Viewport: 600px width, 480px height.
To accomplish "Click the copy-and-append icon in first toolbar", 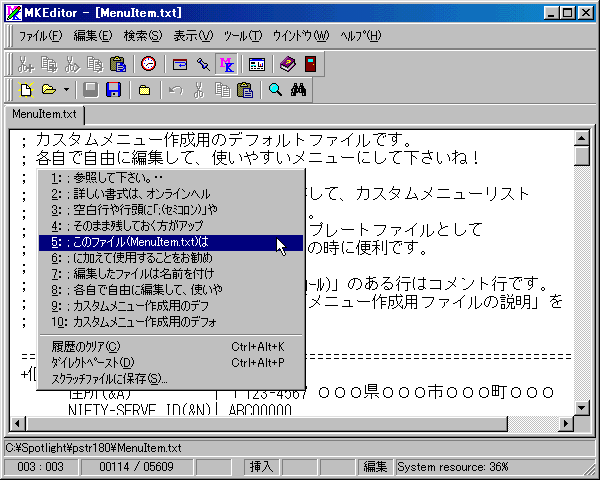I will [49, 64].
